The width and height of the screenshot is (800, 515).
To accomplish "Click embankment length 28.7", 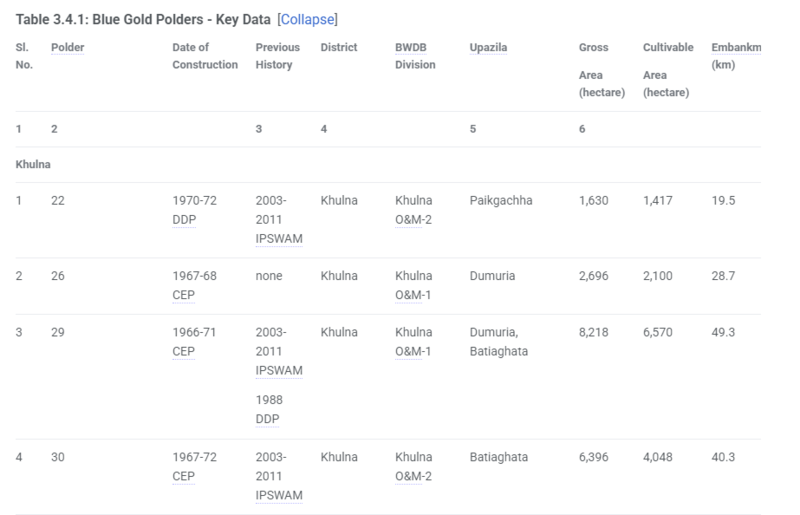I will pos(723,276).
